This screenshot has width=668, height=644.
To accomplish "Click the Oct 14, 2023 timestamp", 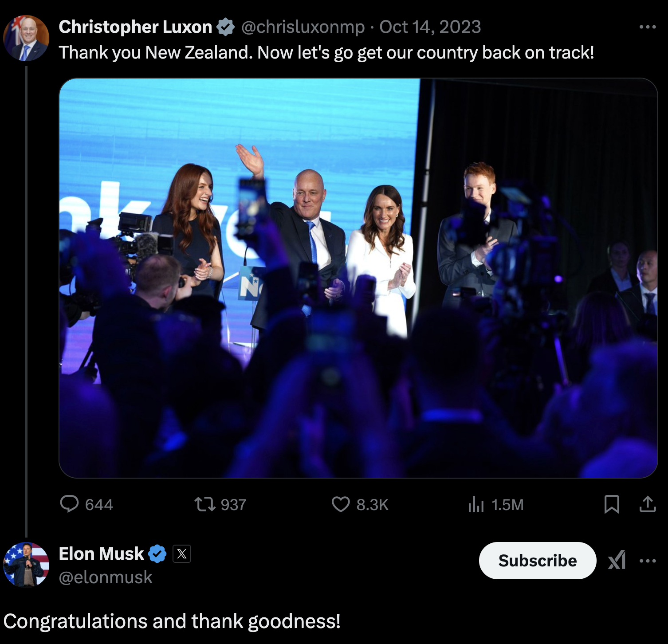I will coord(430,27).
